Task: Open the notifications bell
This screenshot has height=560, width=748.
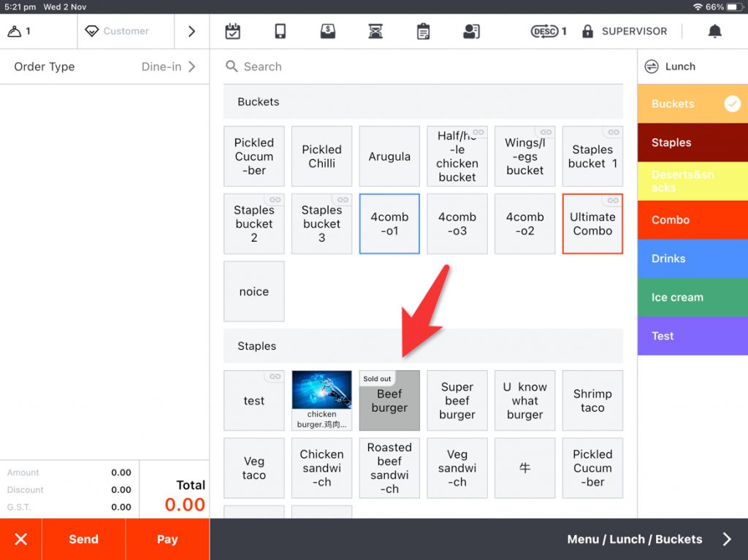Action: [x=714, y=31]
